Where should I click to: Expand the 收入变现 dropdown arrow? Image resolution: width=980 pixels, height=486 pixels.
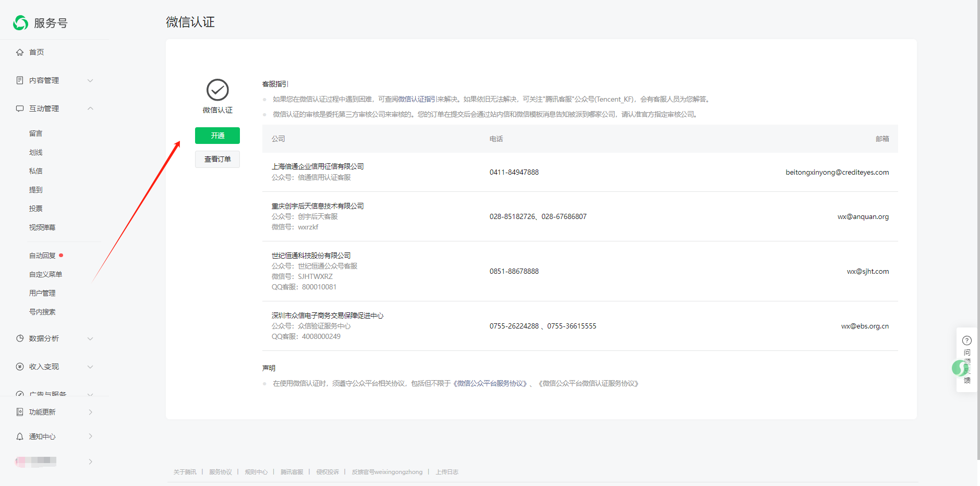(x=90, y=367)
